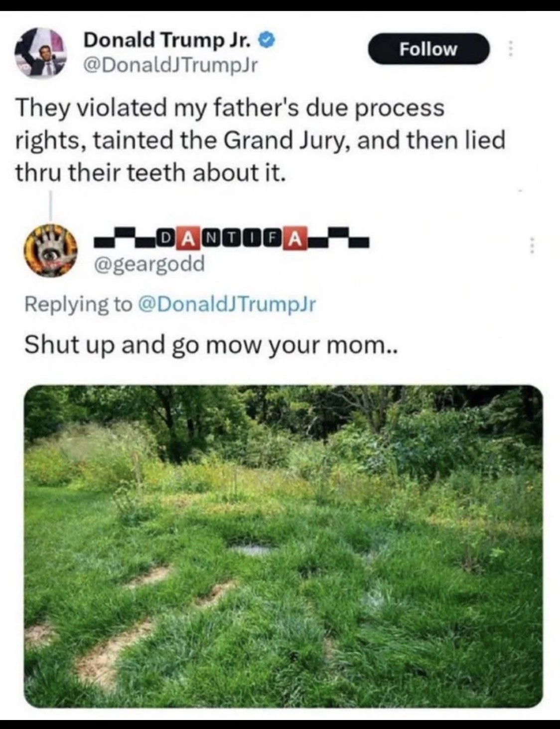Open the @DonaldJTrumpJr handle under the name
560x729 pixels.
[170, 65]
